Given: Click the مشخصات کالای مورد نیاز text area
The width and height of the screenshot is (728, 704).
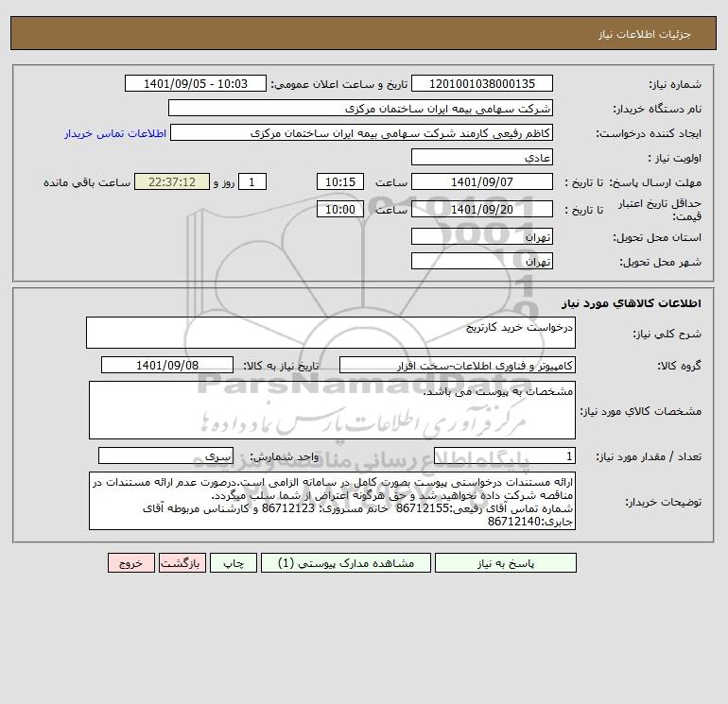Looking at the screenshot, I should 332,410.
